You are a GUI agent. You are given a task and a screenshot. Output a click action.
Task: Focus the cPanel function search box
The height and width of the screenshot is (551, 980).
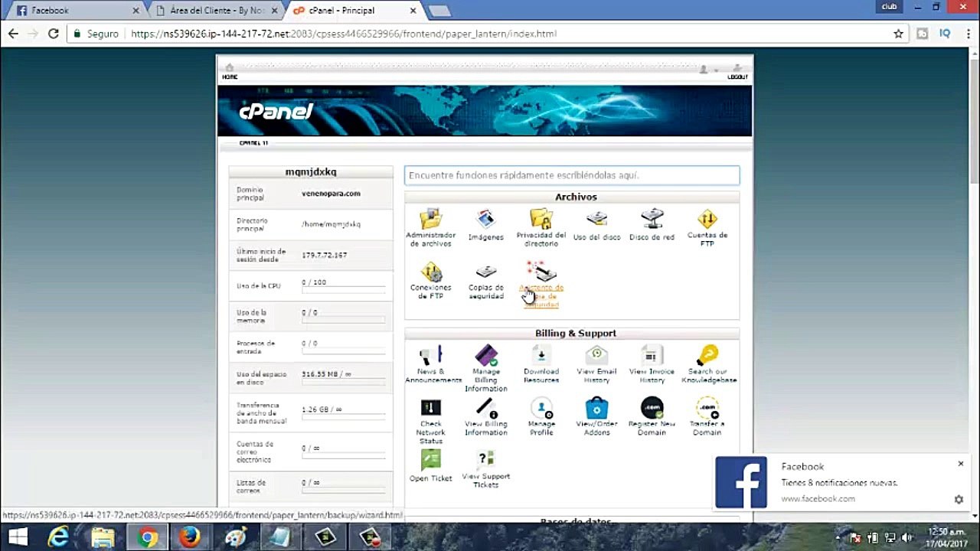[572, 175]
